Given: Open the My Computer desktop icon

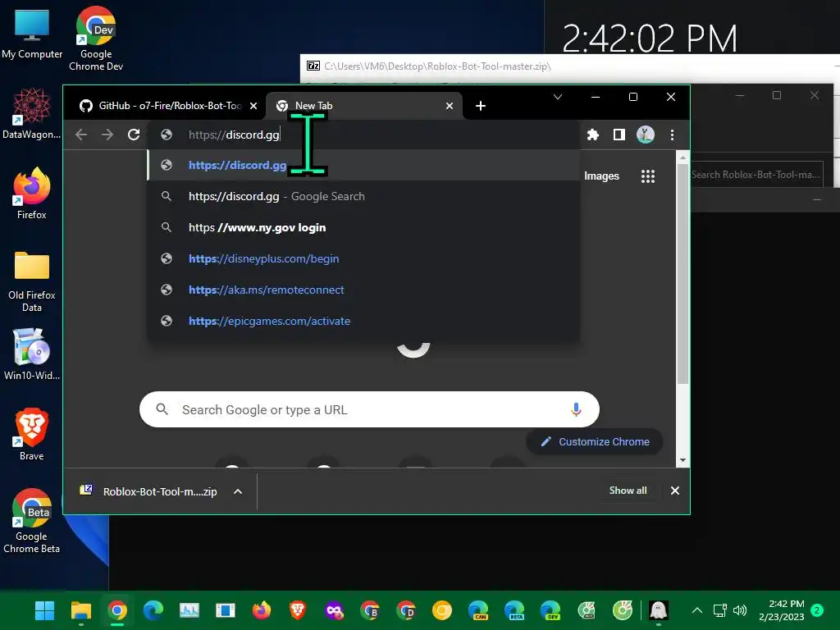Looking at the screenshot, I should 32,34.
